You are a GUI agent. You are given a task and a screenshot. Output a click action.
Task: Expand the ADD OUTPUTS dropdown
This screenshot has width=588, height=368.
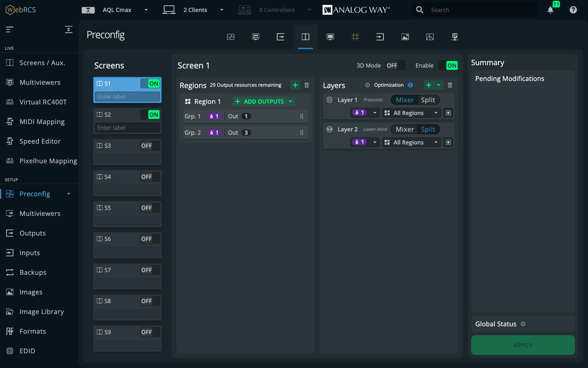point(290,101)
